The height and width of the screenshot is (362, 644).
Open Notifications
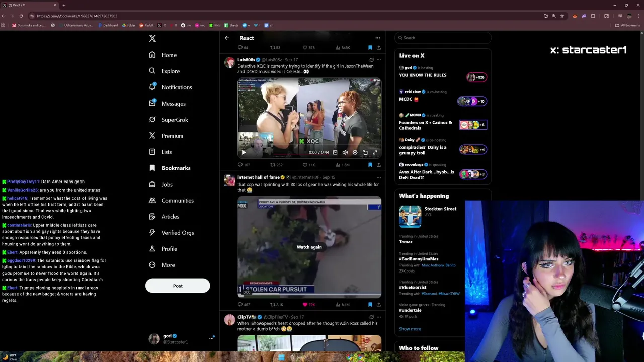170,87
